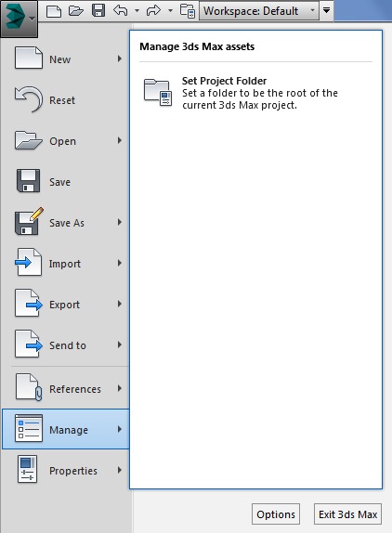
Task: Click the Properties sliders icon
Action: [27, 470]
